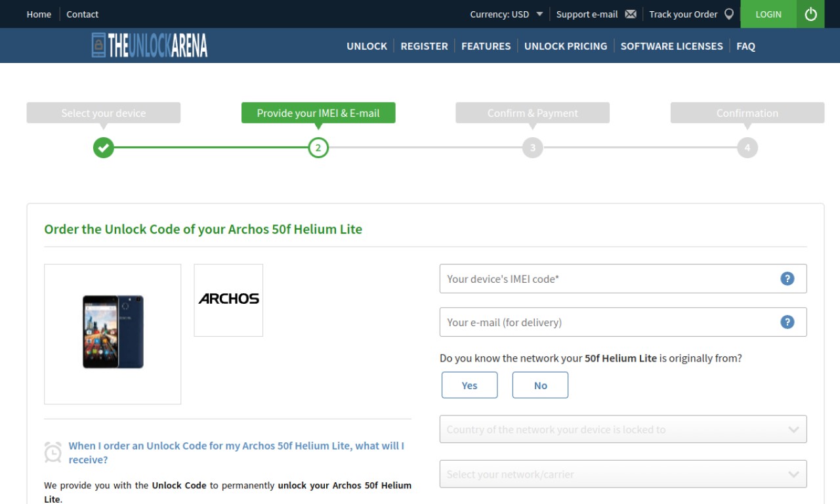Click the step 2 circle indicator

point(318,148)
